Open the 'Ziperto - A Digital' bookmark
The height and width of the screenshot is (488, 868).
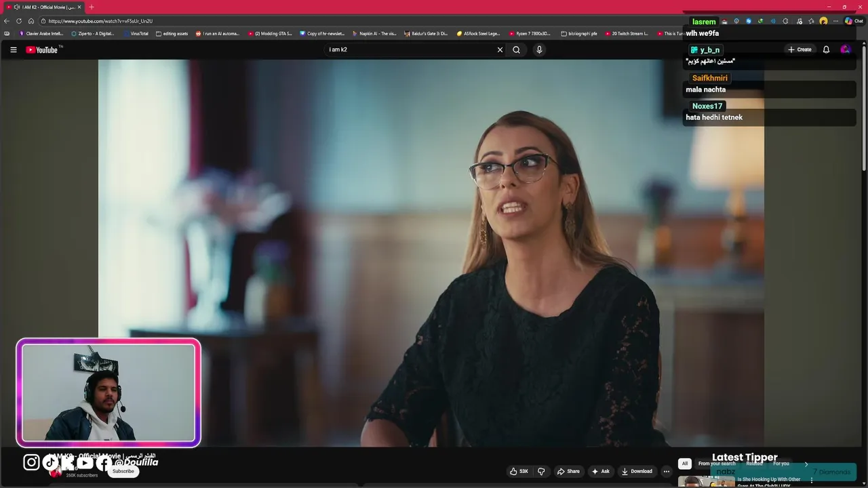click(x=93, y=33)
